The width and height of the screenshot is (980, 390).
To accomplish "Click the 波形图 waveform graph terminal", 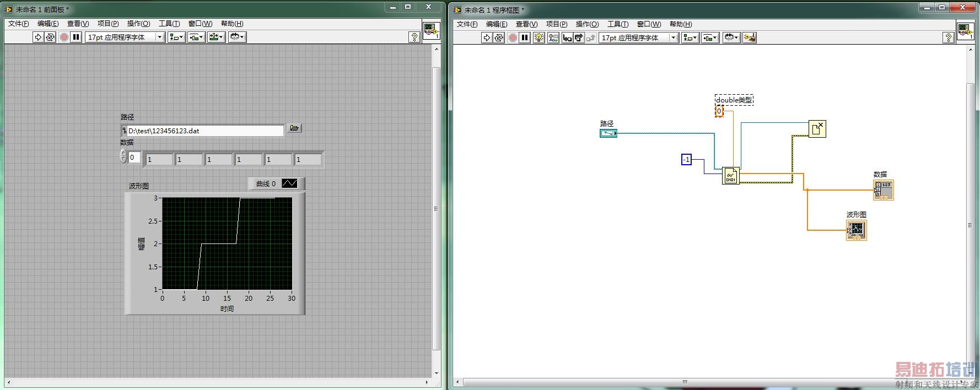I will point(856,230).
